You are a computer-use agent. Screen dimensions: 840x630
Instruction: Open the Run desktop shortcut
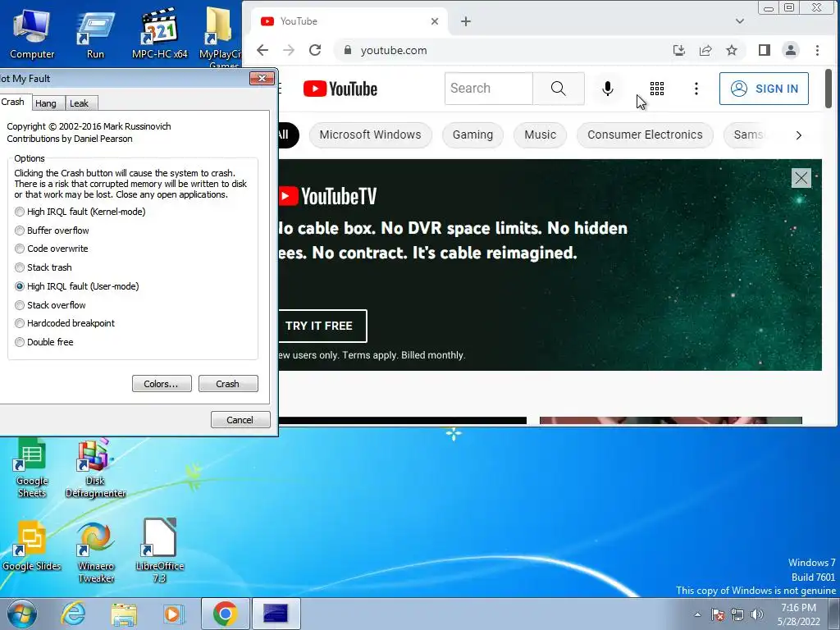95,34
